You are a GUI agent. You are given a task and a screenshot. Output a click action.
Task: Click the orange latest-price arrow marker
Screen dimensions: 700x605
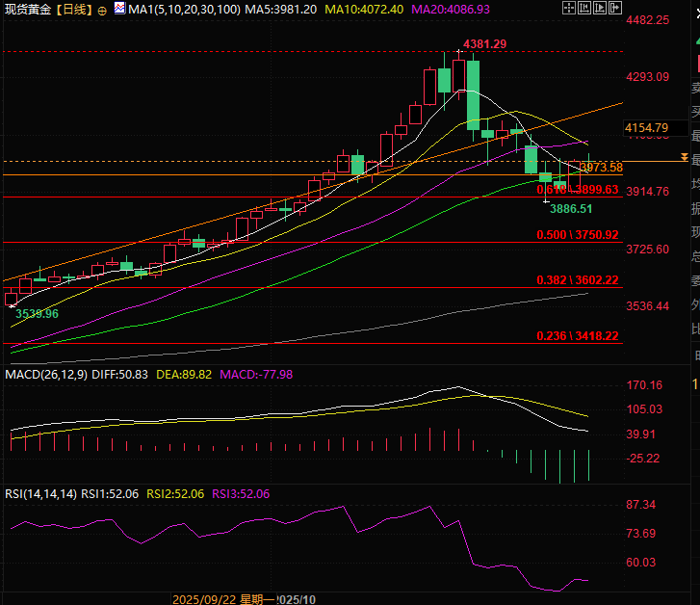[x=684, y=157]
